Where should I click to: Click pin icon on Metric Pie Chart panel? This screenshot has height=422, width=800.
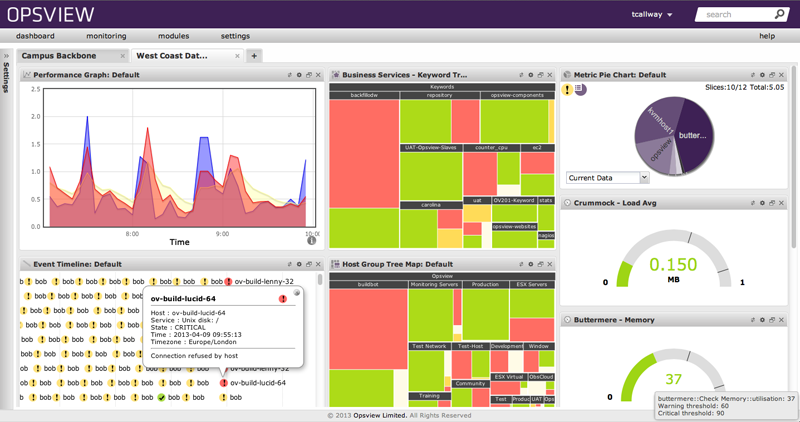tap(753, 75)
